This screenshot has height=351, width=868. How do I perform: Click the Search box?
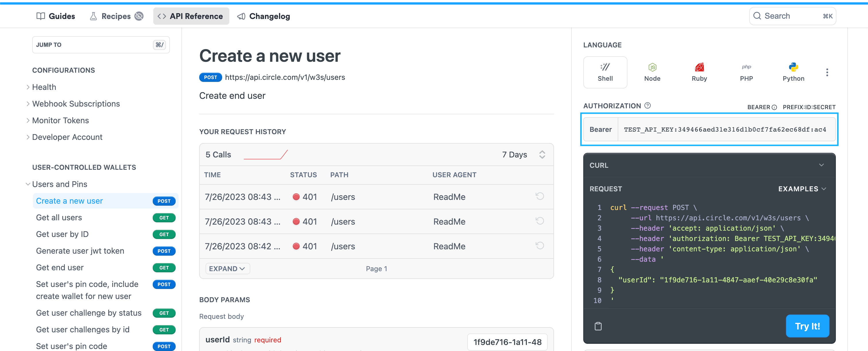[x=792, y=16]
